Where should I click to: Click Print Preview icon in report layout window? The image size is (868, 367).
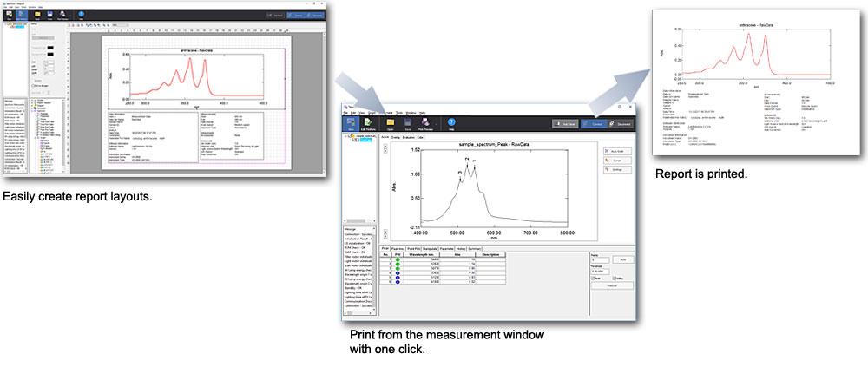tap(63, 16)
